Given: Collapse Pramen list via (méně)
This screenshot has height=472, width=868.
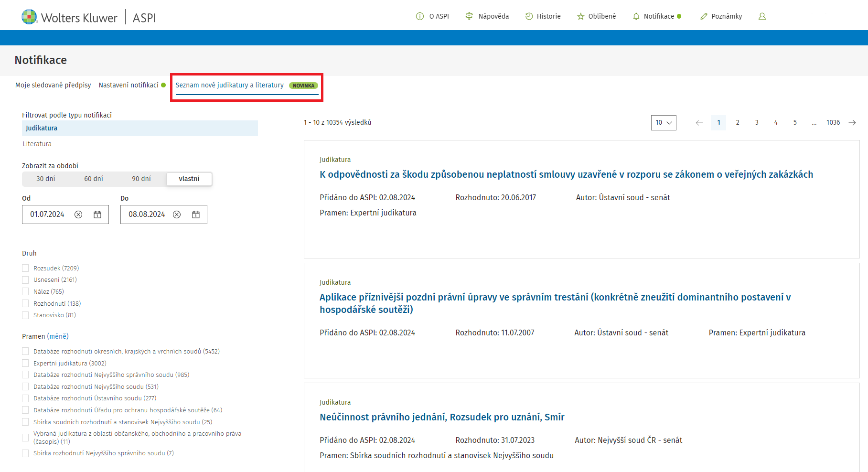Looking at the screenshot, I should pos(58,336).
